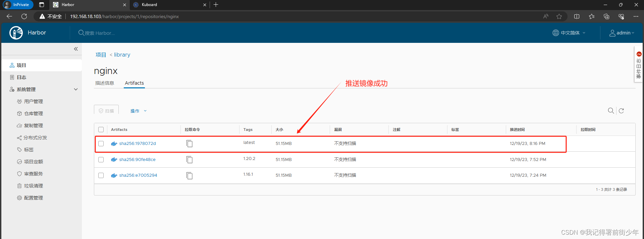Click the not-secure warning icon
The height and width of the screenshot is (239, 644).
[x=42, y=16]
